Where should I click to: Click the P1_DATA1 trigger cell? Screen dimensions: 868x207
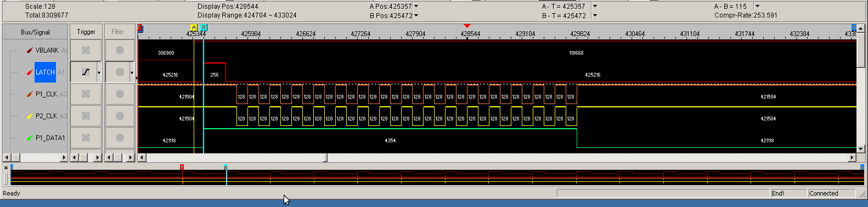pyautogui.click(x=86, y=137)
